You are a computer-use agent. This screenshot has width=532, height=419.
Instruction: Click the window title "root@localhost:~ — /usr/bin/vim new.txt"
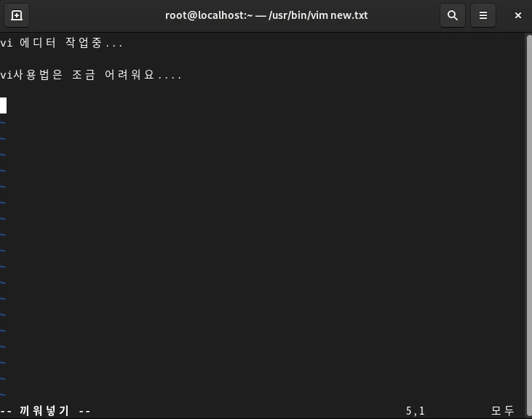[266, 15]
